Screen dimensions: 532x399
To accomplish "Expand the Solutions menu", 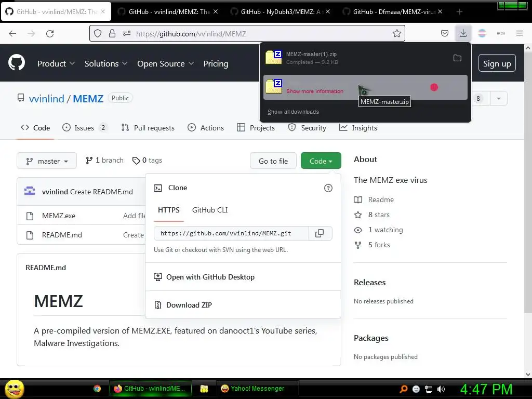I will pyautogui.click(x=106, y=63).
